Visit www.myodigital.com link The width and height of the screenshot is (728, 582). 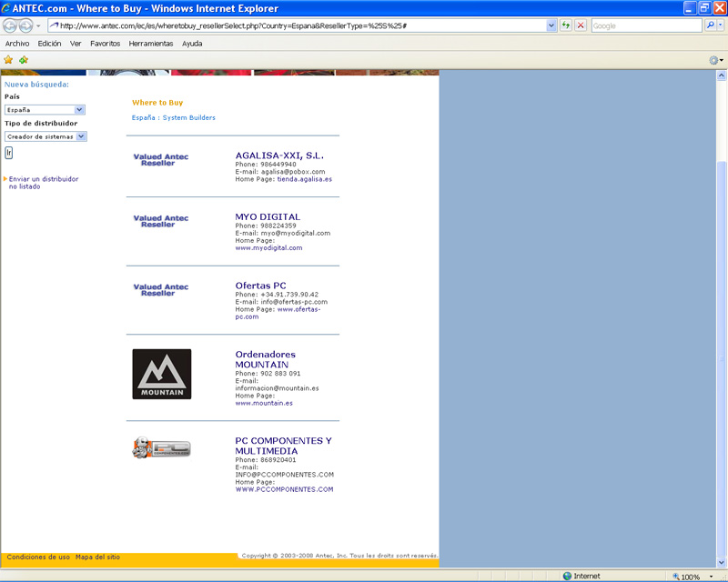coord(268,248)
